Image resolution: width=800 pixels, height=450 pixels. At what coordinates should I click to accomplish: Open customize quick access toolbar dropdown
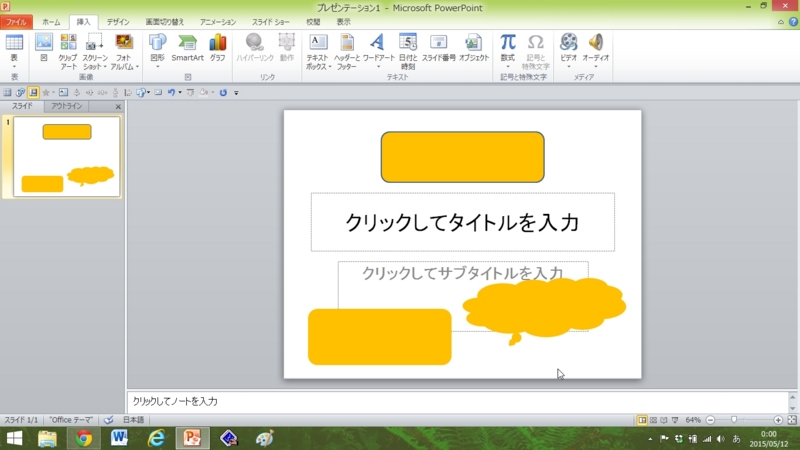click(x=236, y=93)
